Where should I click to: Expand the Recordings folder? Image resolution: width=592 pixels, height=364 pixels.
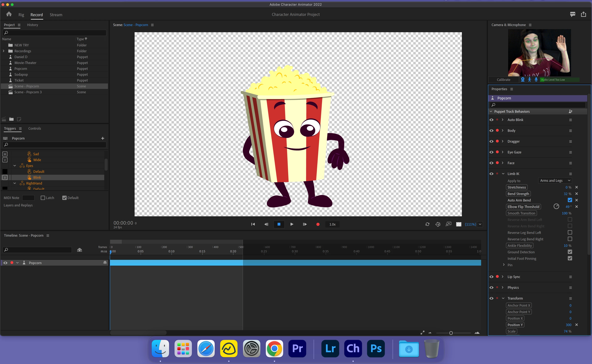coord(4,51)
